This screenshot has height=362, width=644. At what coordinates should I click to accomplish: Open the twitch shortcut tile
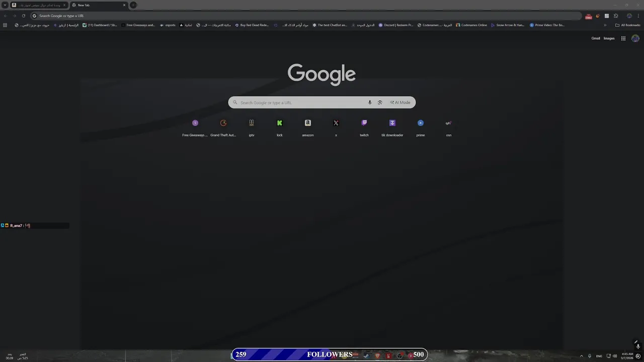(x=364, y=128)
